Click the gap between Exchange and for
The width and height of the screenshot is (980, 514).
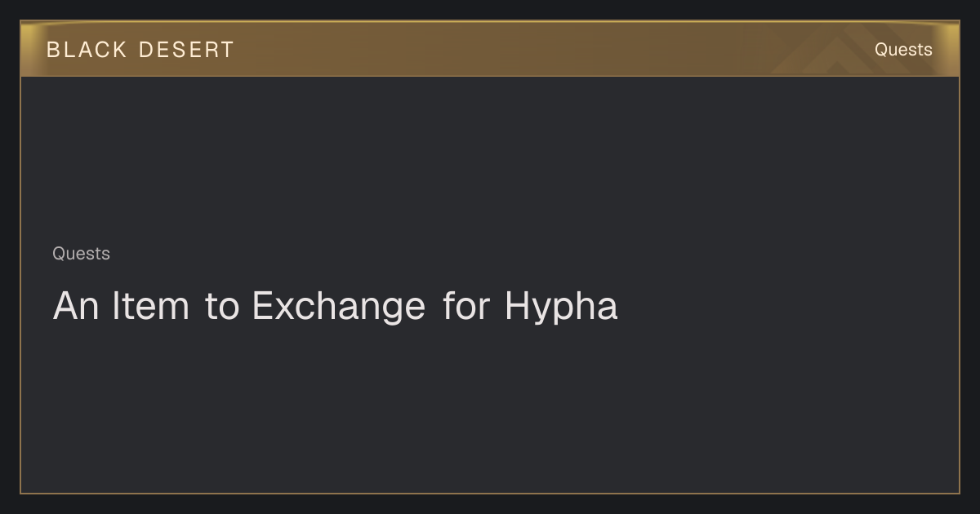pos(434,307)
